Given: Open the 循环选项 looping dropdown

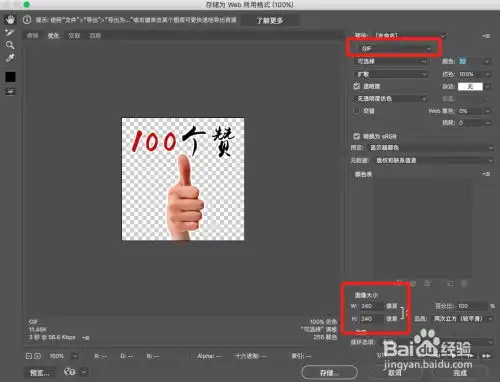Looking at the screenshot, I should point(437,342).
